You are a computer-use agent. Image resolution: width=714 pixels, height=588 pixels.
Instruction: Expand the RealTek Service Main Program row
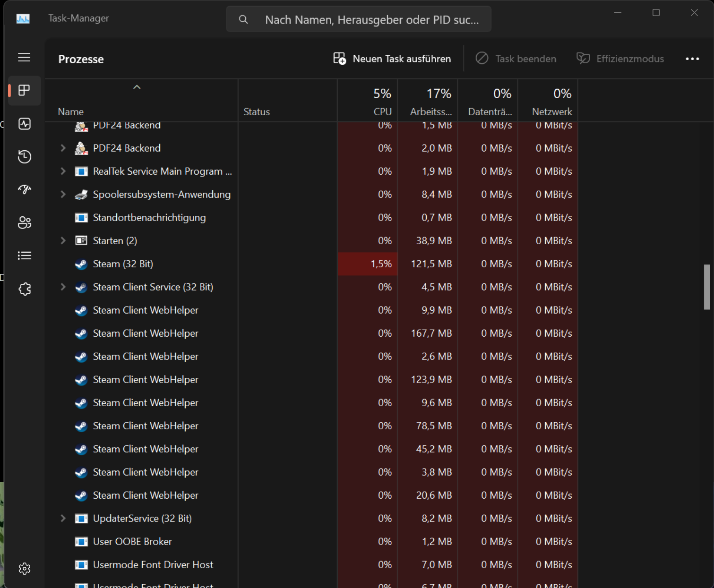coord(63,171)
